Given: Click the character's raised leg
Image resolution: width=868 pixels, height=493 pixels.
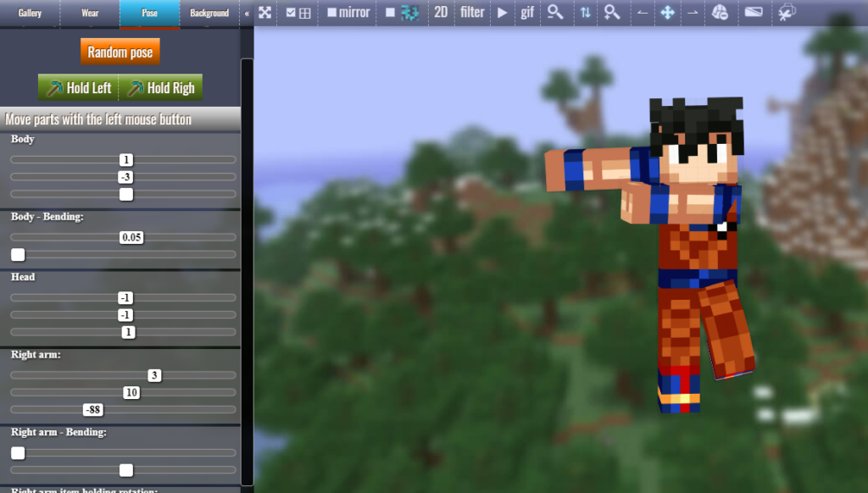Looking at the screenshot, I should [x=728, y=330].
